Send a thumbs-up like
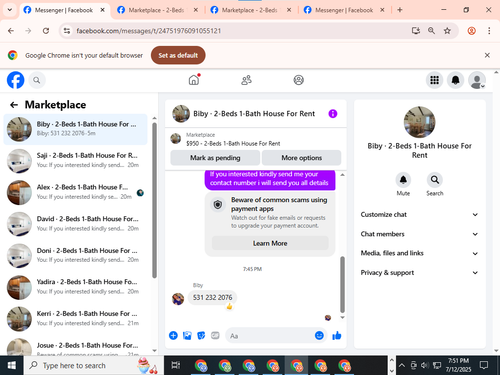Image resolution: width=500 pixels, height=375 pixels. 337,335
